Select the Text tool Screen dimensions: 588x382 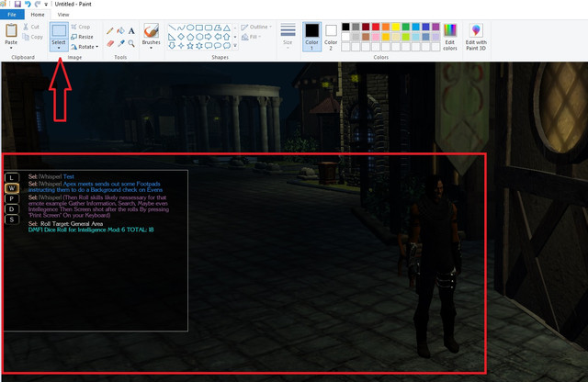click(x=131, y=31)
